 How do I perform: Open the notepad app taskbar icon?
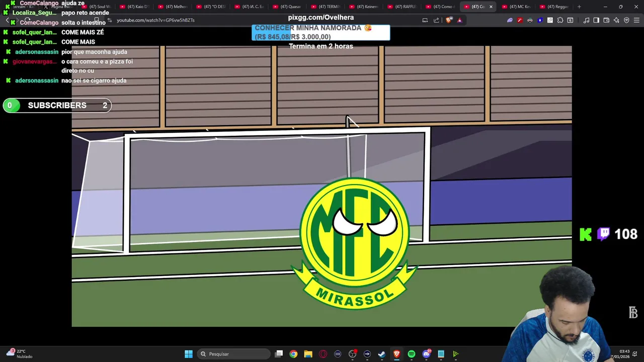tap(441, 354)
